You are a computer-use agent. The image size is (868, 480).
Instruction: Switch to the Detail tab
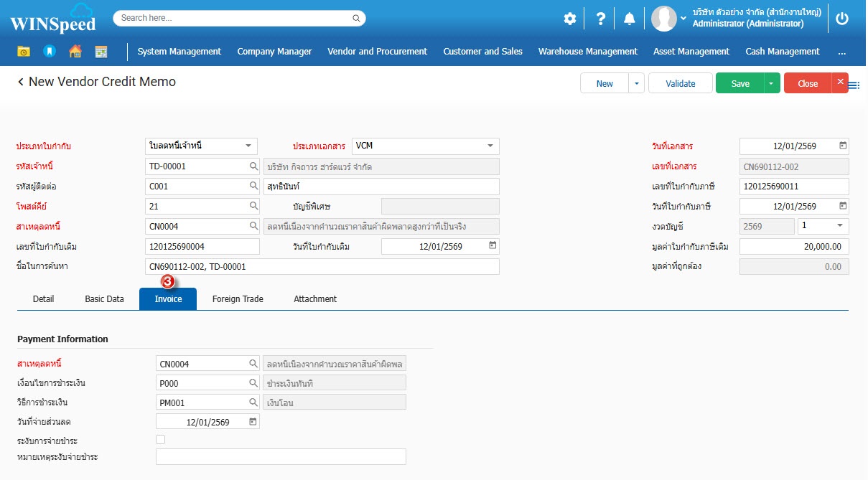43,298
